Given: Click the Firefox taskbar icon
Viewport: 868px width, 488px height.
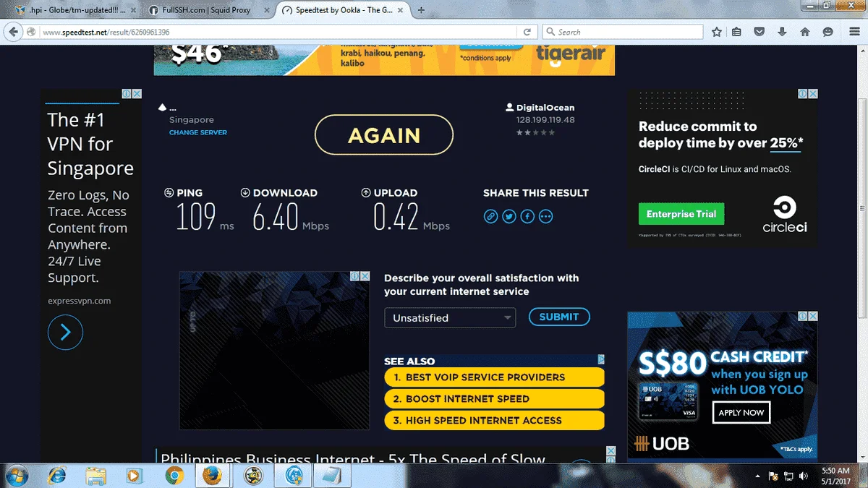Looking at the screenshot, I should (x=212, y=475).
